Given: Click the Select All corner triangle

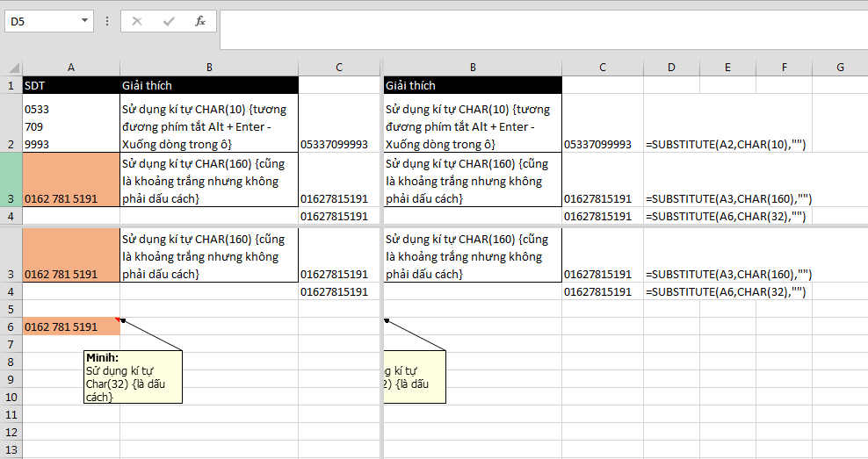Looking at the screenshot, I should [x=12, y=68].
